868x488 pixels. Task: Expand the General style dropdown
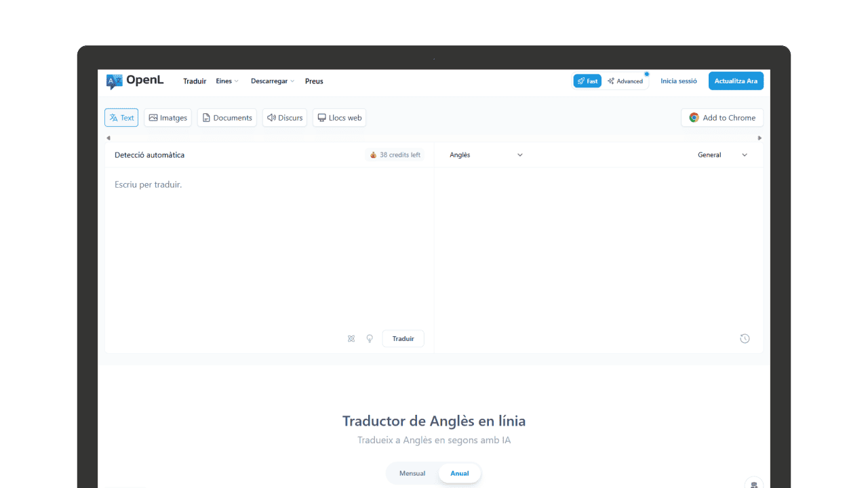click(x=722, y=155)
